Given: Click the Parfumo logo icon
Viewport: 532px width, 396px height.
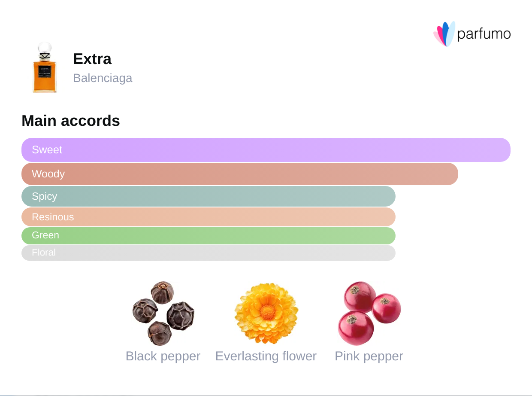Looking at the screenshot, I should pos(444,34).
